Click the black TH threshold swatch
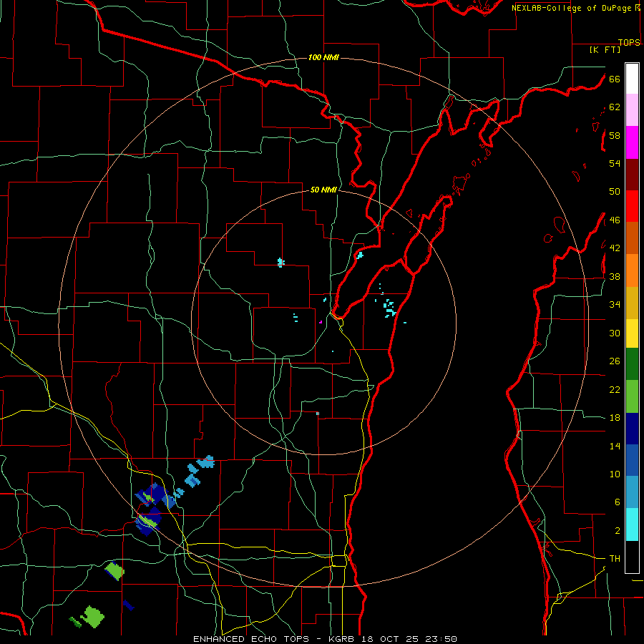Screen dimensions: 644x644 point(632,557)
